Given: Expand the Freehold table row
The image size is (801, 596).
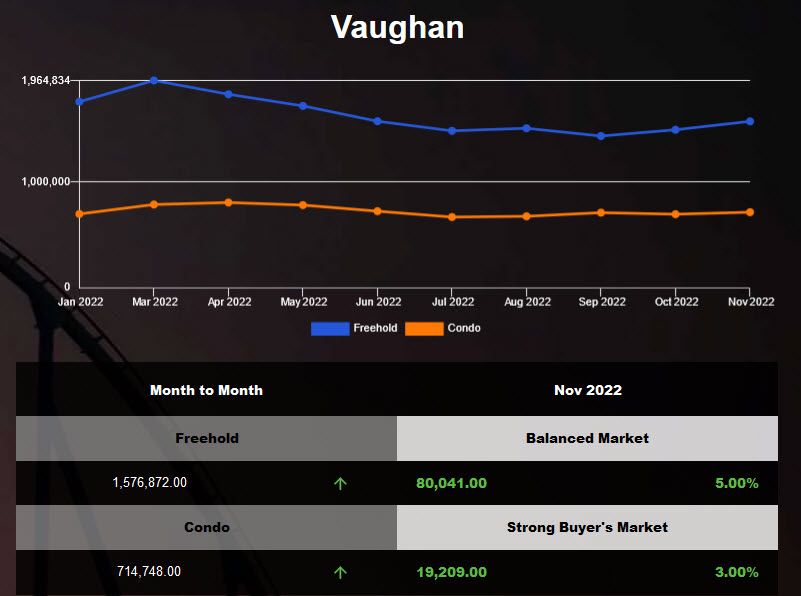Looking at the screenshot, I should 206,438.
